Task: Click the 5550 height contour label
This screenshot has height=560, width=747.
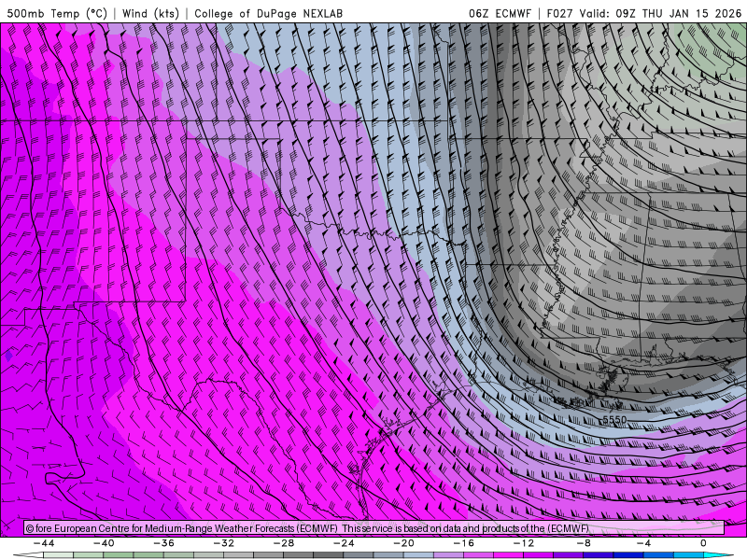Action: coord(614,420)
